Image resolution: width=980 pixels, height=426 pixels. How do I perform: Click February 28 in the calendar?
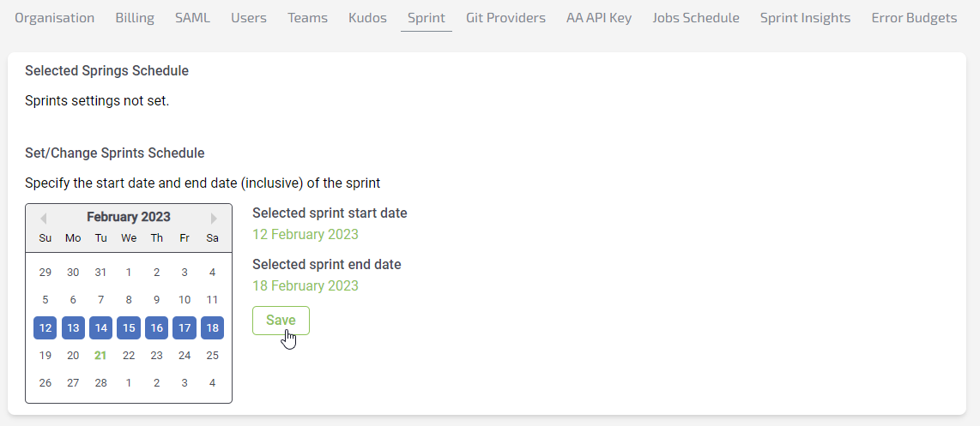(101, 383)
